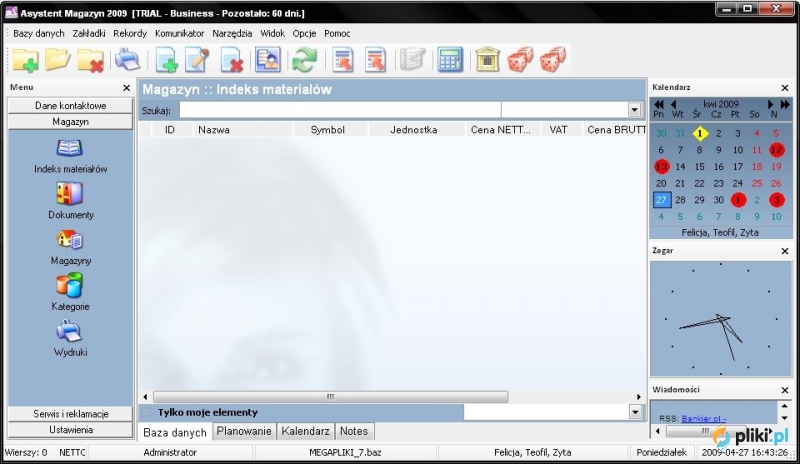
Task: Go to next year in calendar
Action: [785, 104]
